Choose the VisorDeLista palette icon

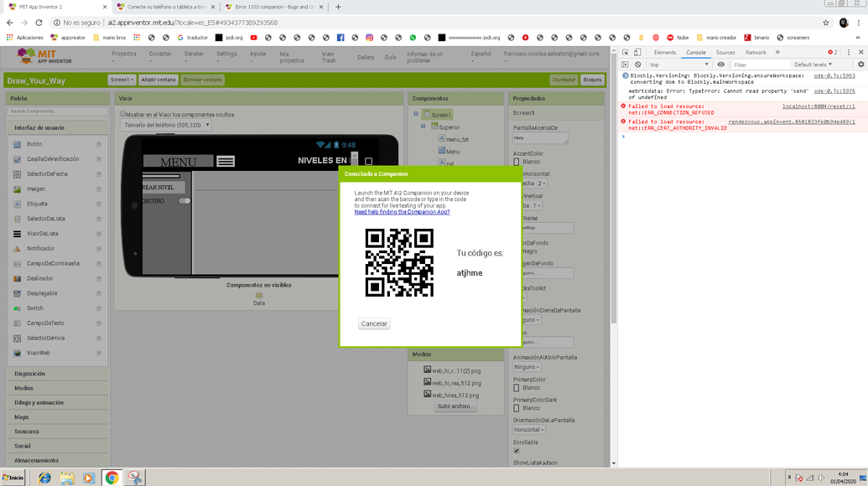pos(17,234)
